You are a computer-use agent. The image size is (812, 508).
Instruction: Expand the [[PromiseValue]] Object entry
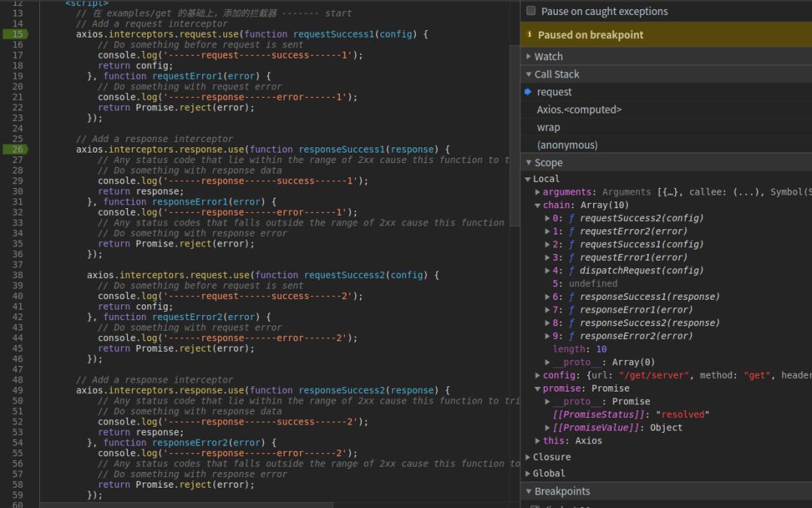[x=547, y=428]
